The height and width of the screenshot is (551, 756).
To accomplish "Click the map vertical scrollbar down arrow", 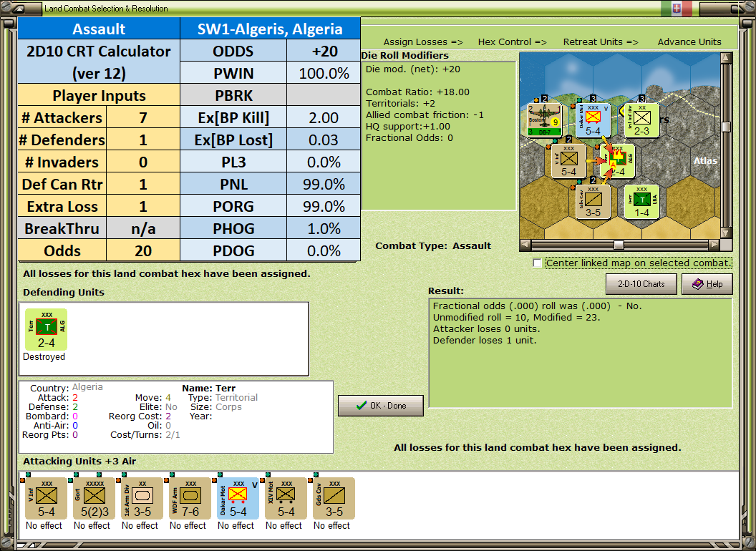I will (x=726, y=233).
